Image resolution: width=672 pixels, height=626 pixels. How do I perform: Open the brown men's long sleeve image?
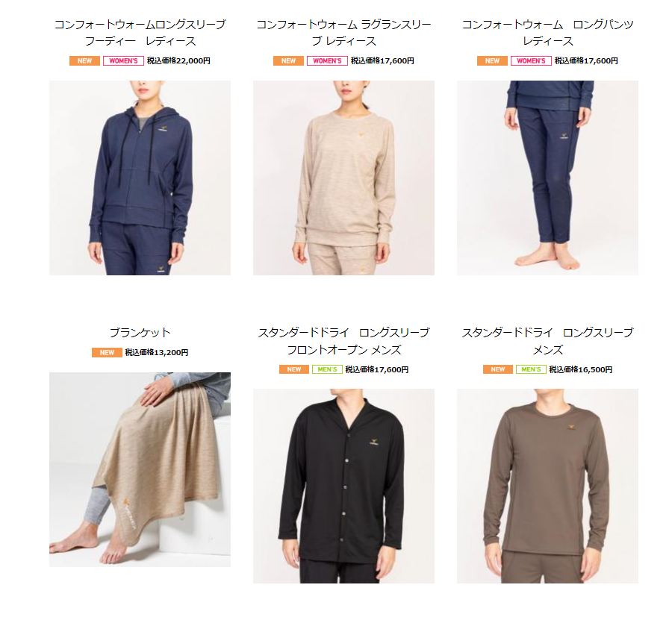point(547,486)
